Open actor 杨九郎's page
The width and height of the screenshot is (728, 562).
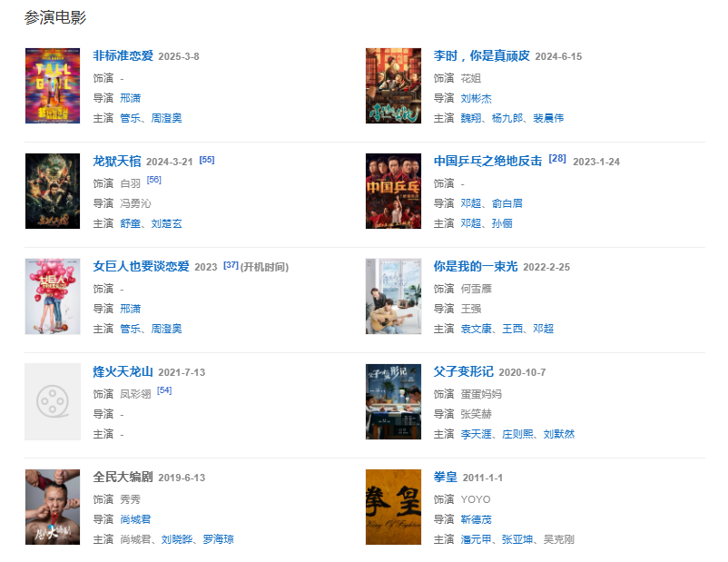(x=508, y=118)
